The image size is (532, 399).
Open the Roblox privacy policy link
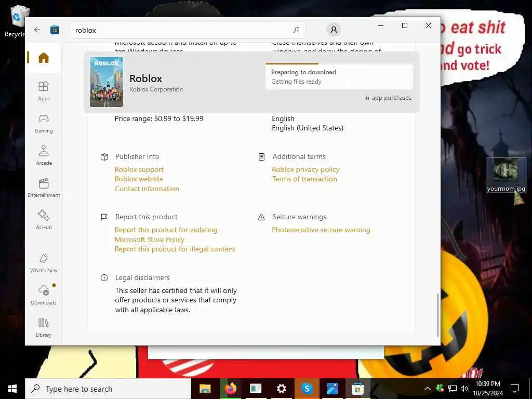pyautogui.click(x=305, y=169)
